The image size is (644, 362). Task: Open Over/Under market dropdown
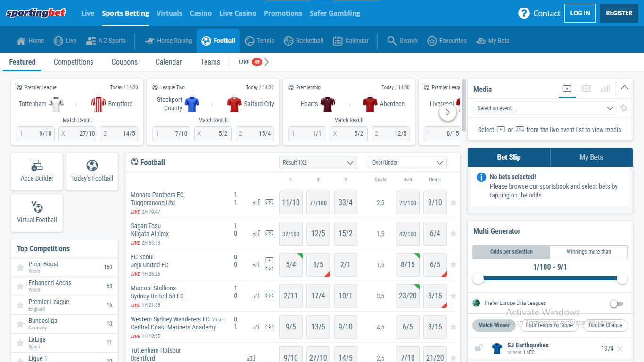pyautogui.click(x=408, y=163)
